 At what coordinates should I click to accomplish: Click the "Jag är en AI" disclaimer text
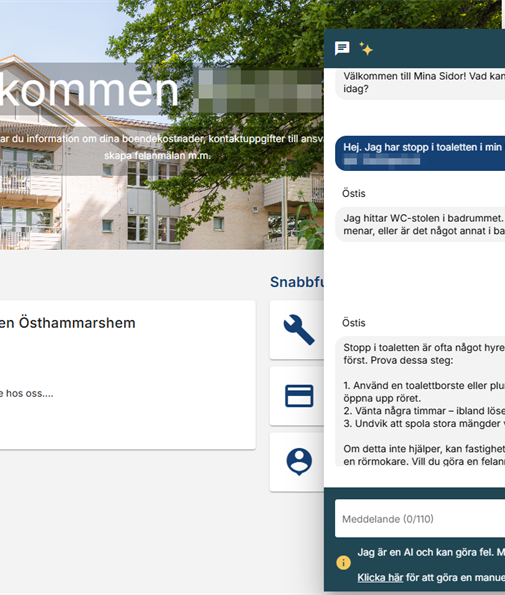[431, 552]
